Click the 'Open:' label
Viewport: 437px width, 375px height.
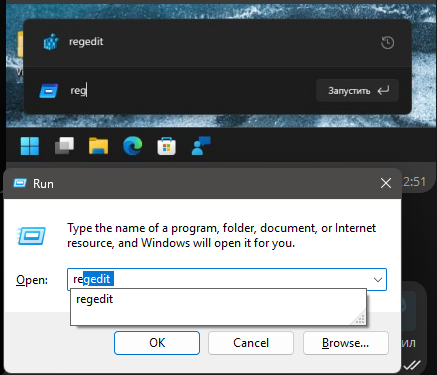pos(32,280)
